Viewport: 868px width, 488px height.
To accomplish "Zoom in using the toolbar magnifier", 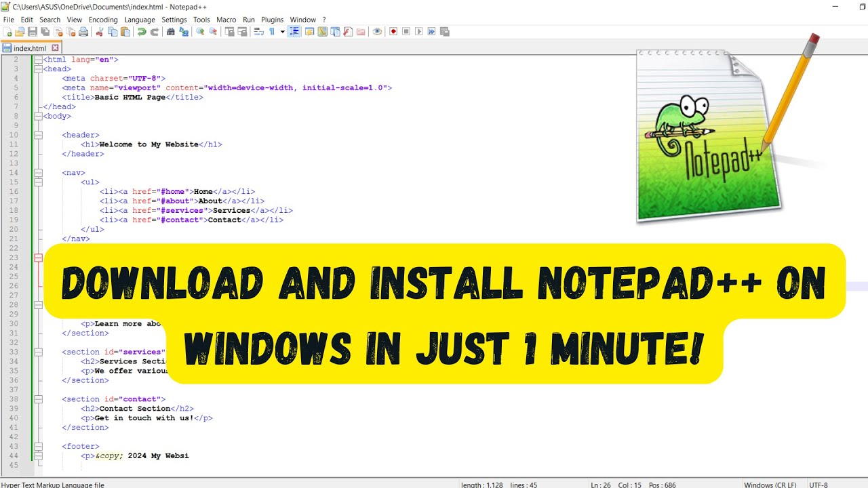I will point(200,31).
